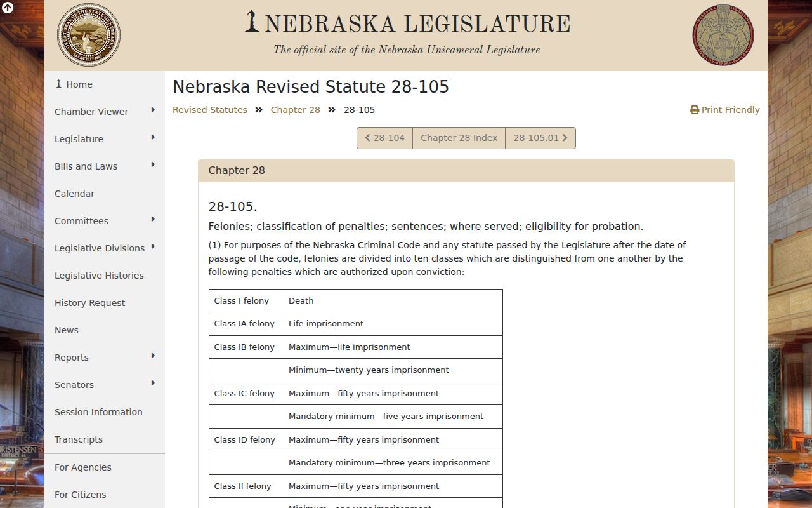The image size is (812, 508).
Task: Expand the Bills and Laws submenu arrow
Action: tap(153, 165)
